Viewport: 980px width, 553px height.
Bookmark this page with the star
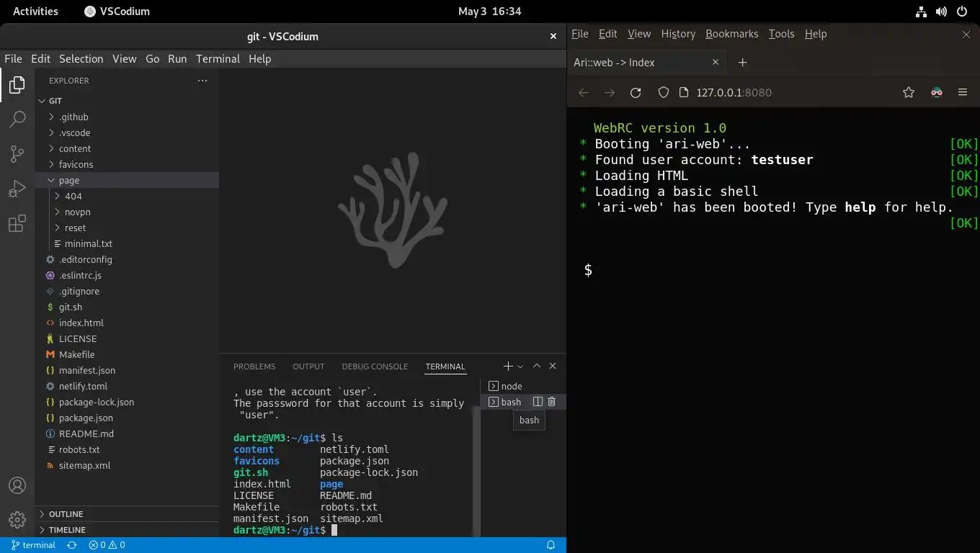click(909, 92)
